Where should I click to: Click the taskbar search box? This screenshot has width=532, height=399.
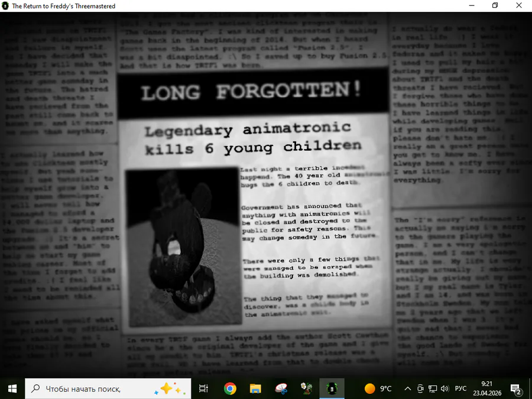(108, 388)
